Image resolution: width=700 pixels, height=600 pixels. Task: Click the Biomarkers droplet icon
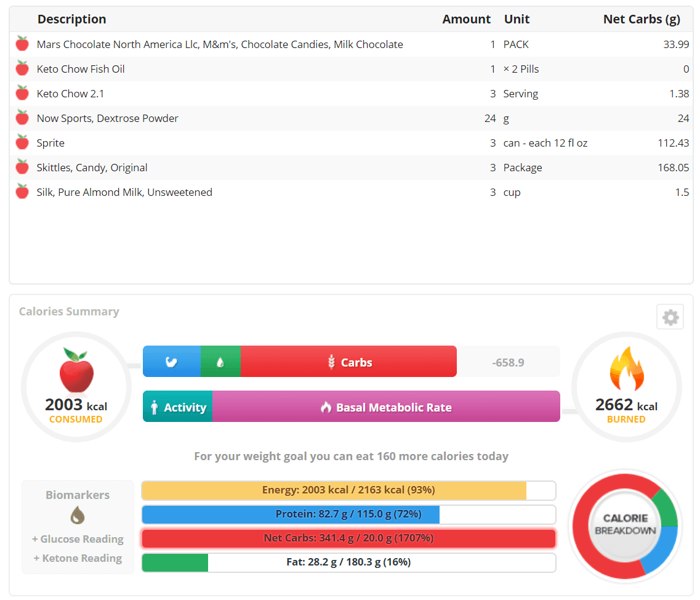click(78, 515)
